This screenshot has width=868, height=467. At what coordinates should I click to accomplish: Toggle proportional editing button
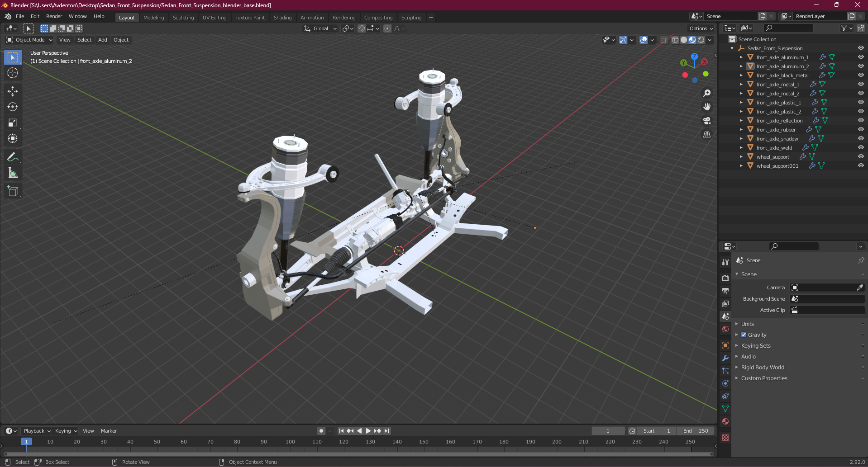coord(387,28)
